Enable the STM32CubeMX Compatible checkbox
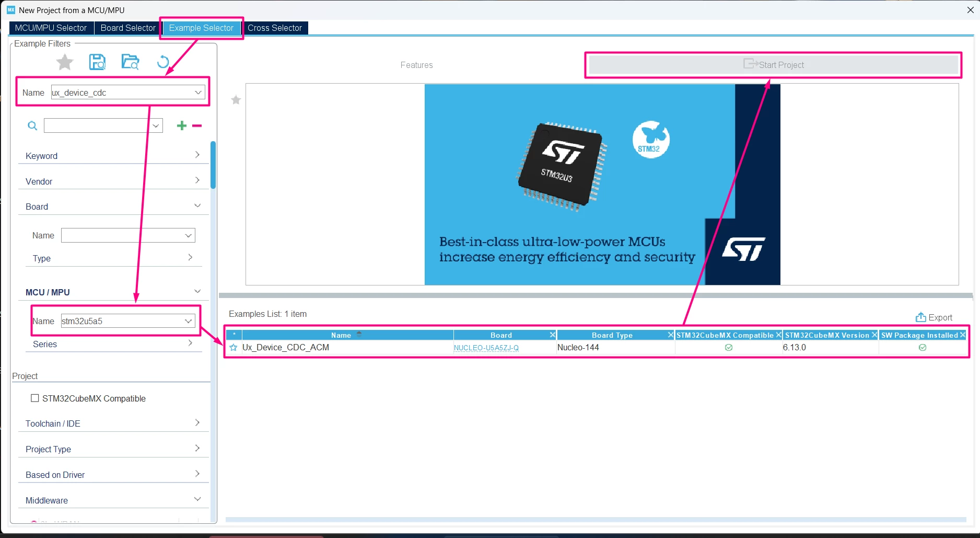 click(x=35, y=398)
